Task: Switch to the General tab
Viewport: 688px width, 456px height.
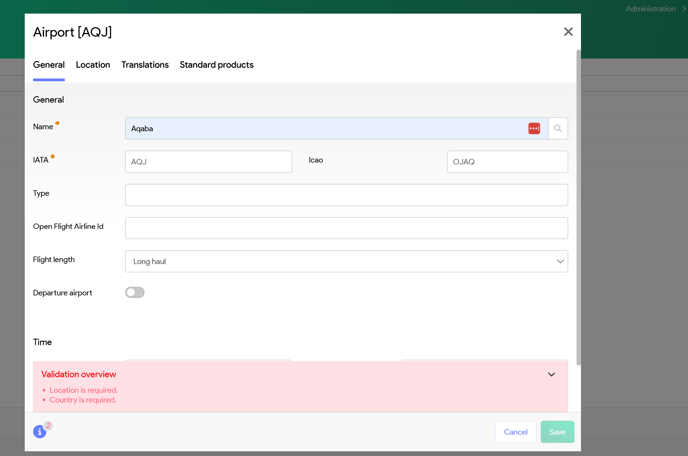Action: point(49,65)
